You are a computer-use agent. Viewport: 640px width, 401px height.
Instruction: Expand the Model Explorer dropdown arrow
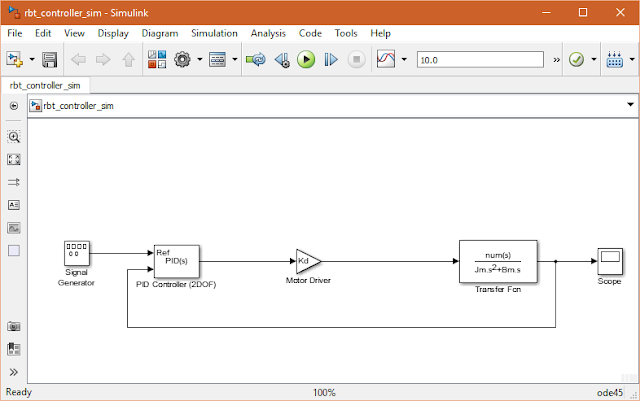point(235,60)
